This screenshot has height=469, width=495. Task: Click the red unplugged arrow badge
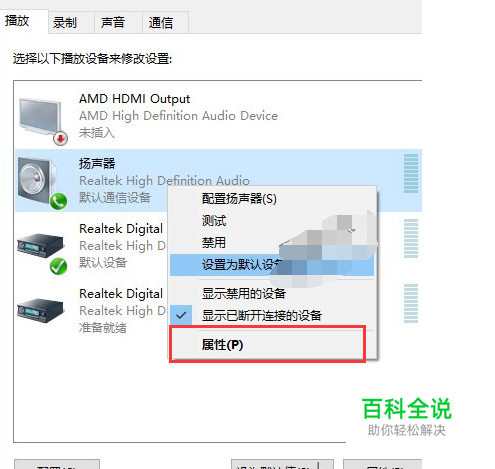tap(61, 138)
